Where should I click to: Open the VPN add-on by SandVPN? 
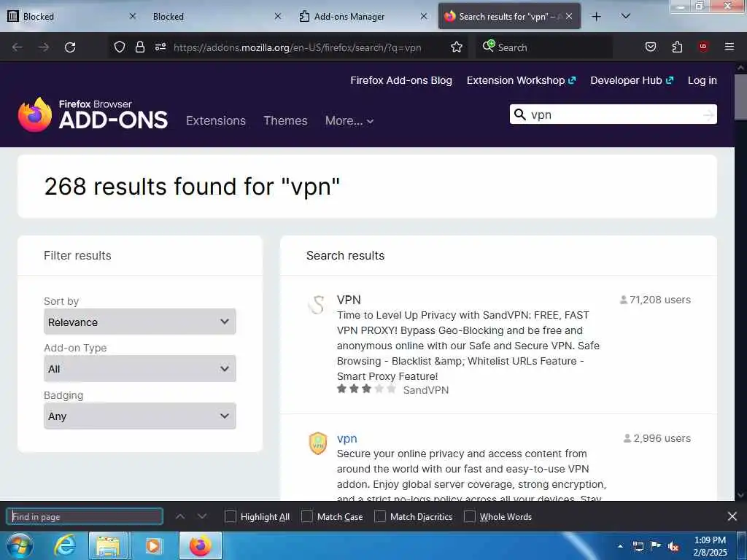click(x=349, y=300)
